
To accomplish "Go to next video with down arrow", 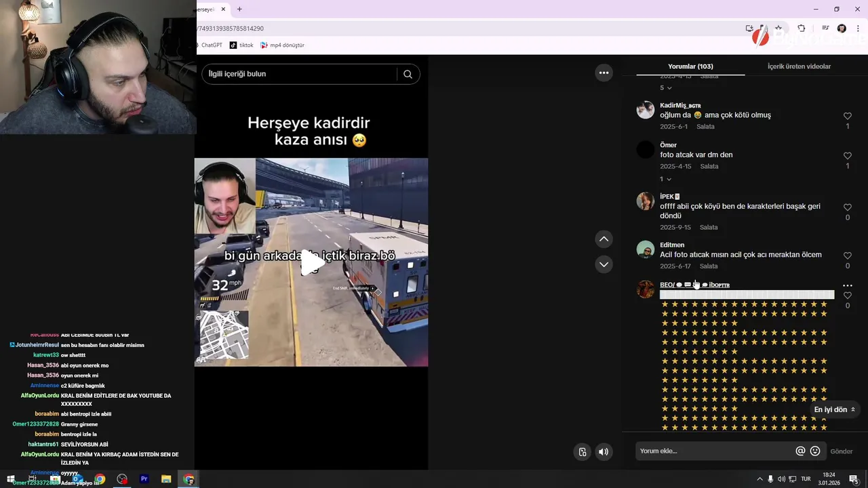I will [x=604, y=264].
